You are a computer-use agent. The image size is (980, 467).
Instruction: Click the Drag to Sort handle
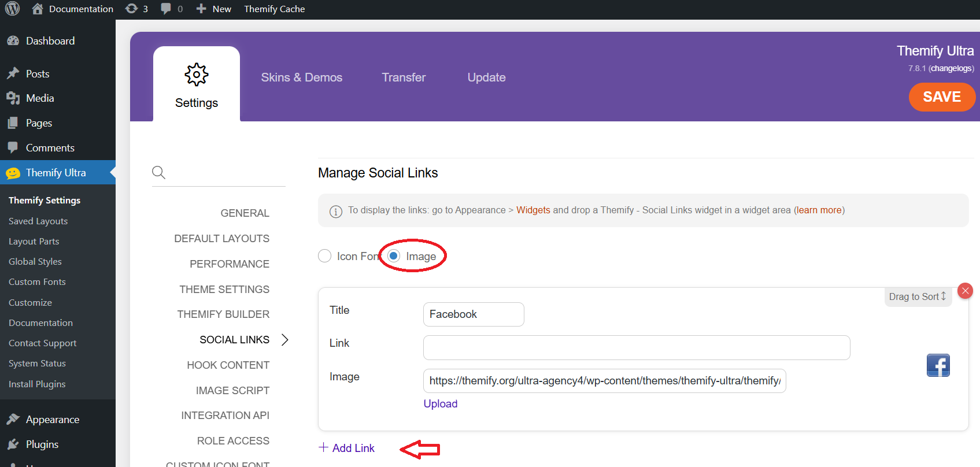(x=918, y=297)
